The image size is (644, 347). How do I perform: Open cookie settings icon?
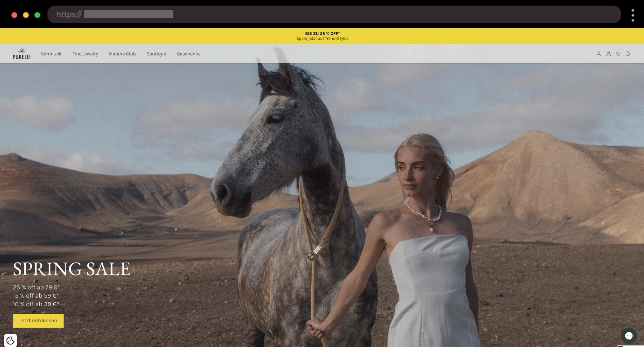[10, 340]
